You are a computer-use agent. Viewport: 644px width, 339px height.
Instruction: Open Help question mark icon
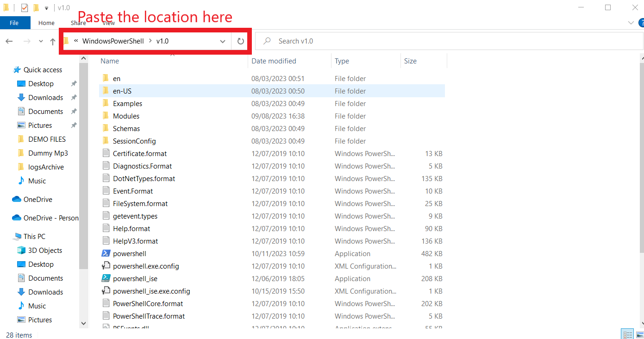[641, 23]
